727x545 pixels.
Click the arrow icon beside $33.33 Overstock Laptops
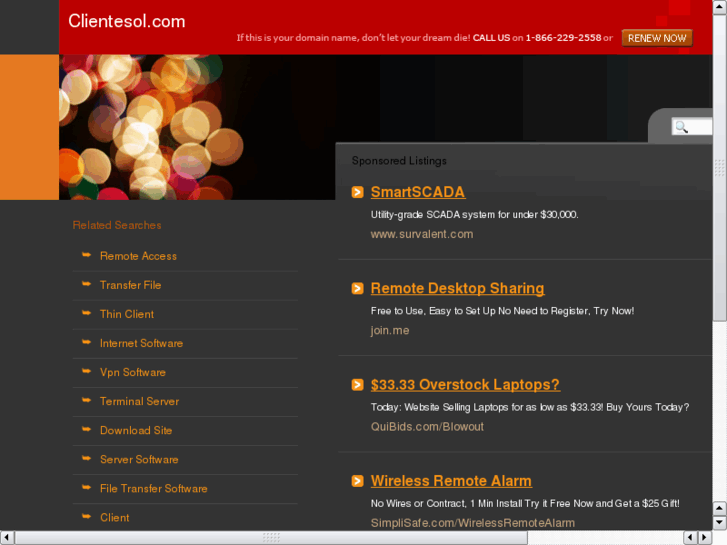(357, 385)
